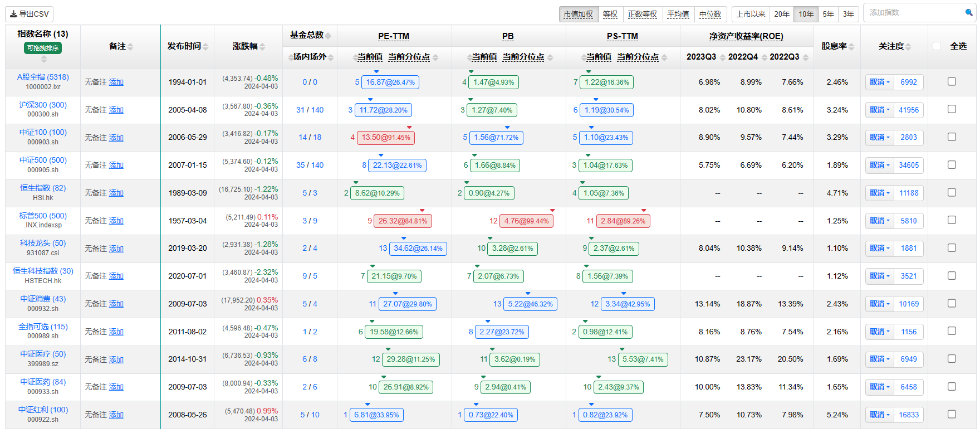The image size is (980, 433).
Task: Tick checkbox for 中证100 row
Action: [x=952, y=137]
